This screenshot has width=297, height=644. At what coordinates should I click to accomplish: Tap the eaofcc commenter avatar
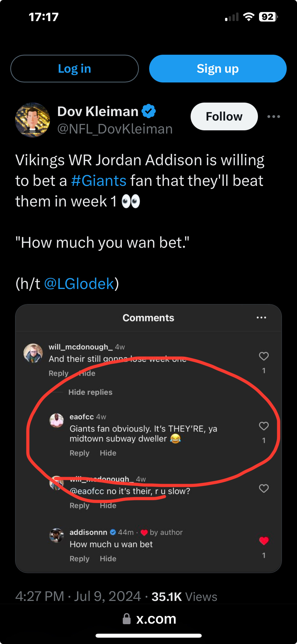(x=56, y=420)
